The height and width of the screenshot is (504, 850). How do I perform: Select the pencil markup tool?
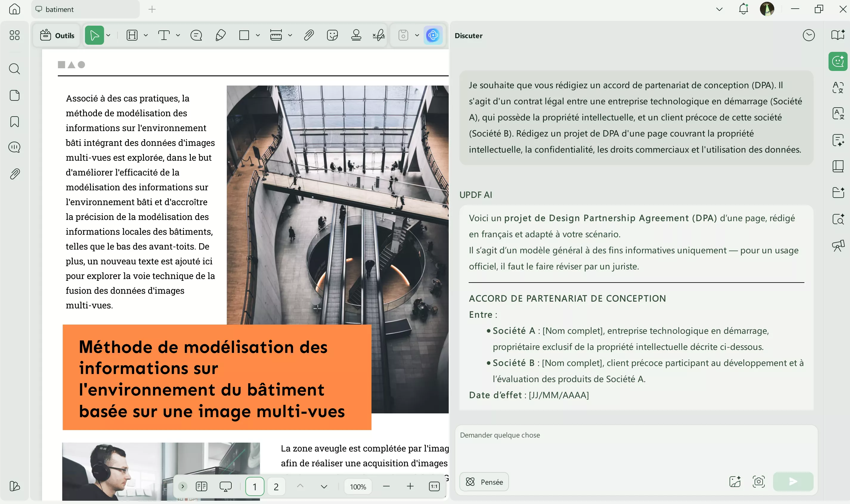221,35
